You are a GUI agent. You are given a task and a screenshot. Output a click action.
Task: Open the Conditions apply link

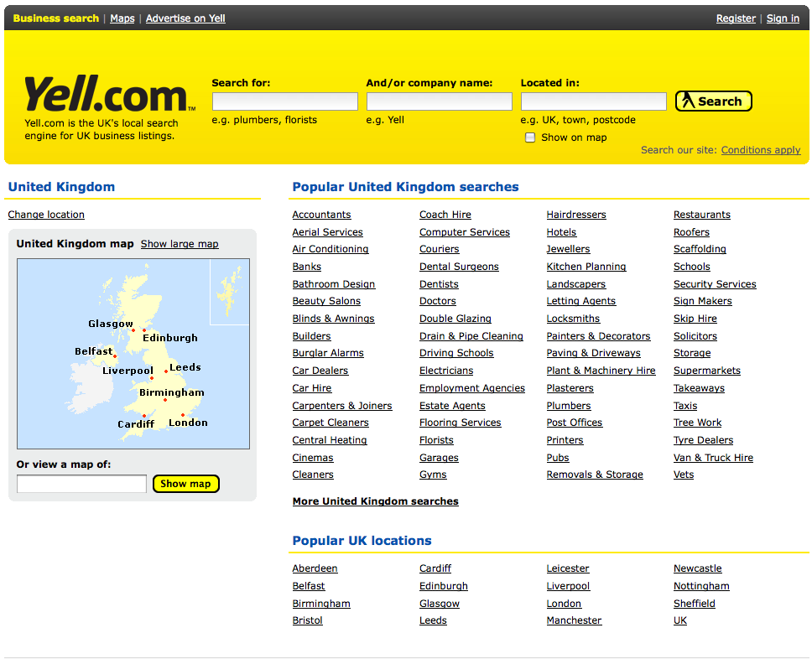761,150
